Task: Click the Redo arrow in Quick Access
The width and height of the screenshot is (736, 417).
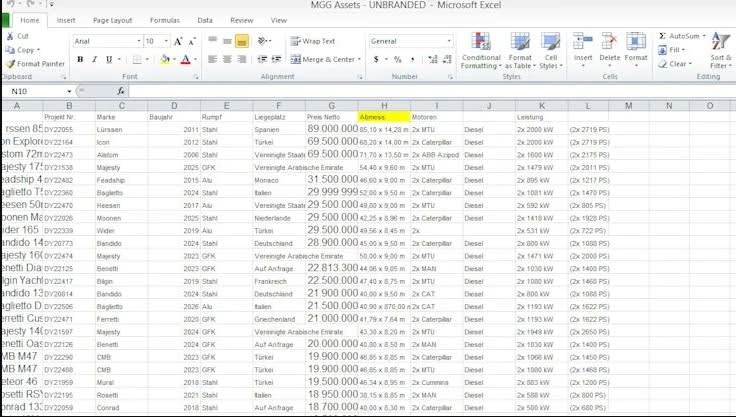Action: pos(31,4)
